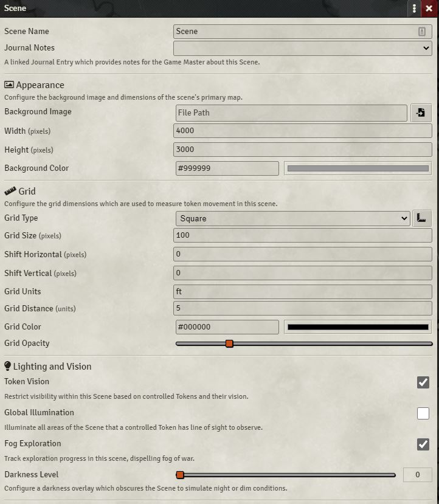
Task: Click the Grid Opacity slider handle
Action: (229, 343)
